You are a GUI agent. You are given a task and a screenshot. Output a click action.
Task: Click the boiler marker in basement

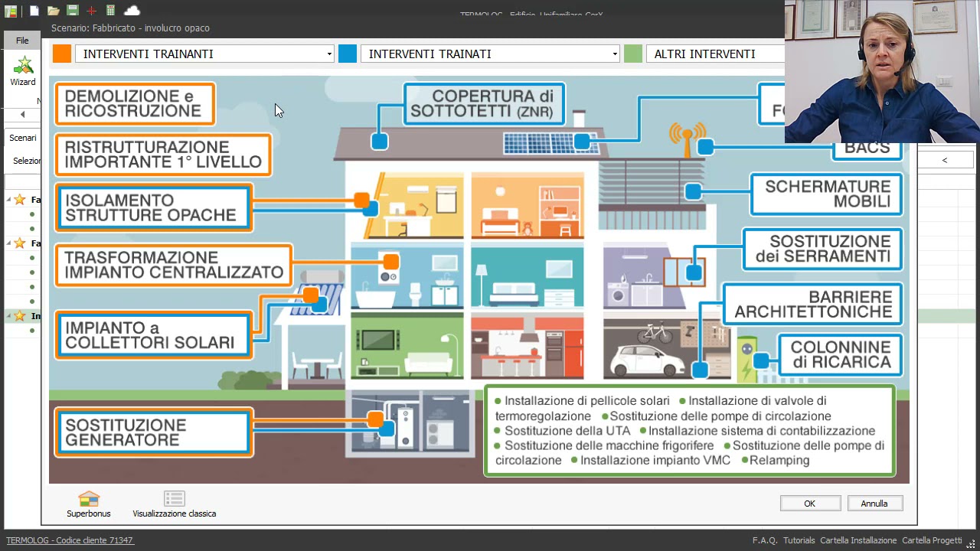386,429
